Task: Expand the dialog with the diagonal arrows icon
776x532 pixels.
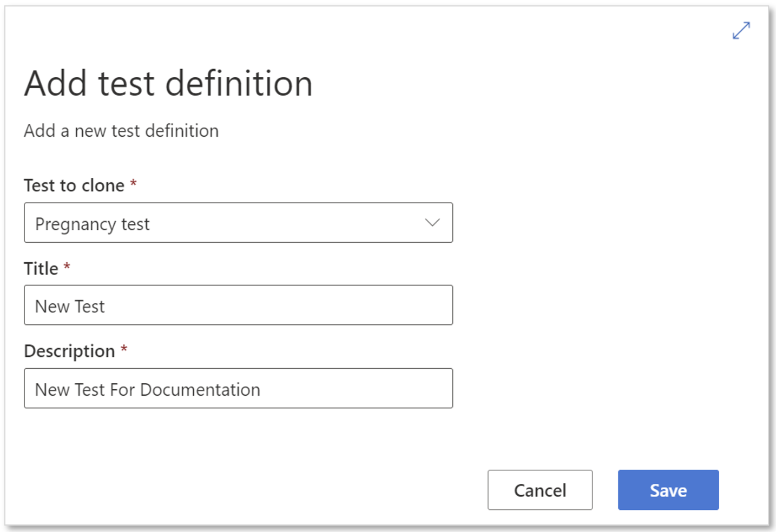Action: pyautogui.click(x=741, y=30)
